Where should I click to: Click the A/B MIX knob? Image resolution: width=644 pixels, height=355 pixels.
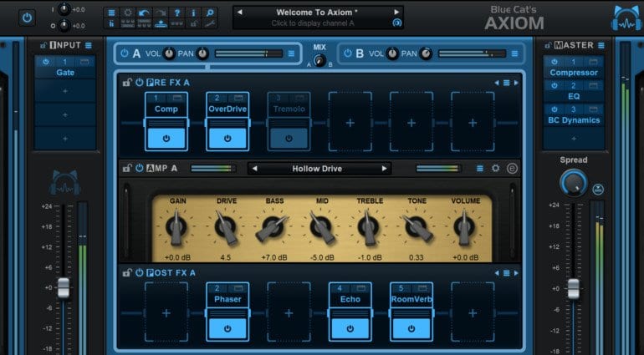[319, 61]
